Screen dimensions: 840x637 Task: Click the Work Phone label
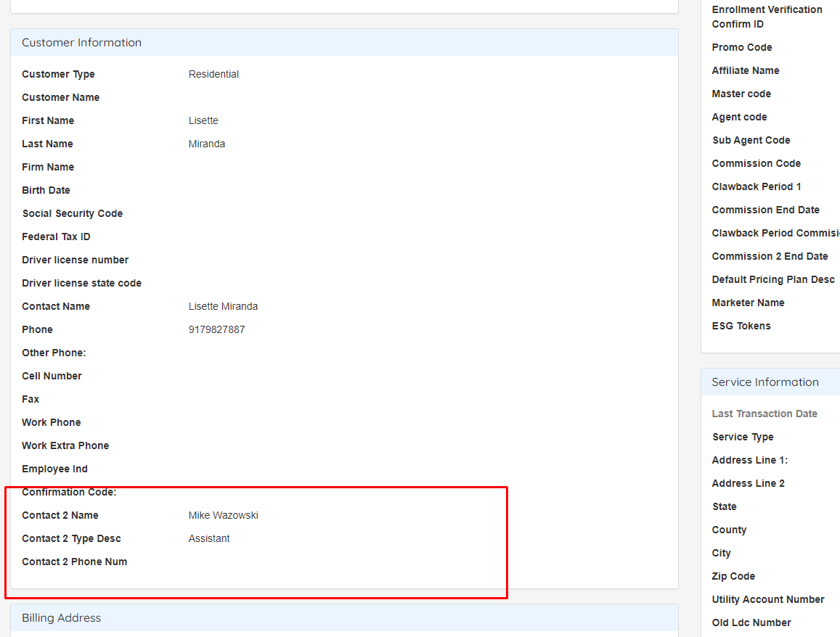pos(52,422)
